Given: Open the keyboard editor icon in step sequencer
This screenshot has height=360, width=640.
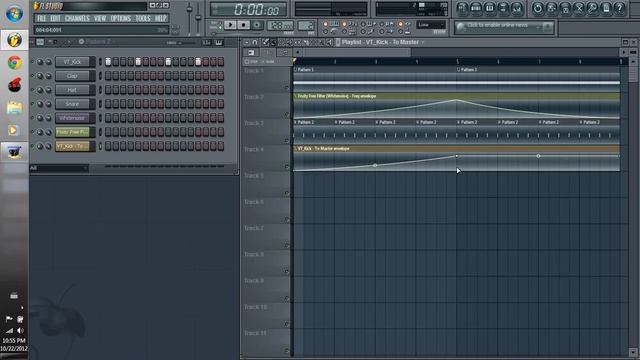Looking at the screenshot, I should pos(219,42).
